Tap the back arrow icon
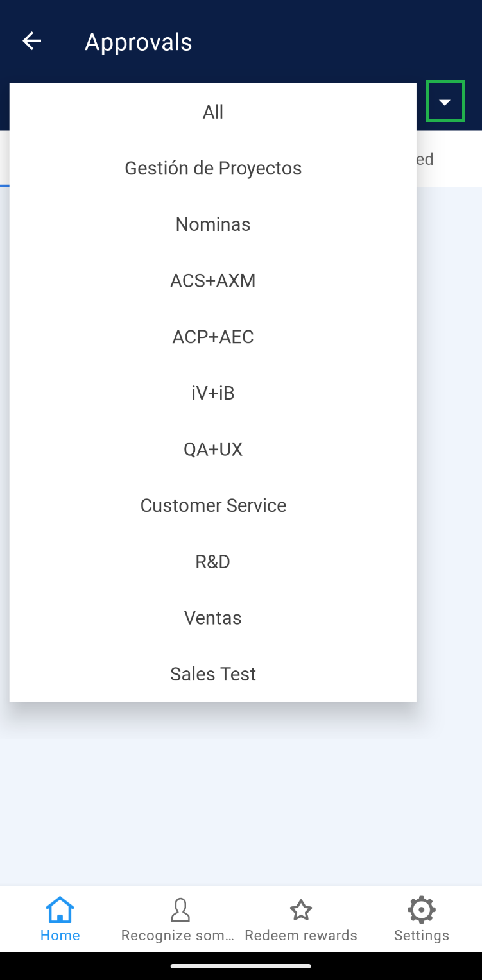Viewport: 482px width, 980px height. pos(31,42)
